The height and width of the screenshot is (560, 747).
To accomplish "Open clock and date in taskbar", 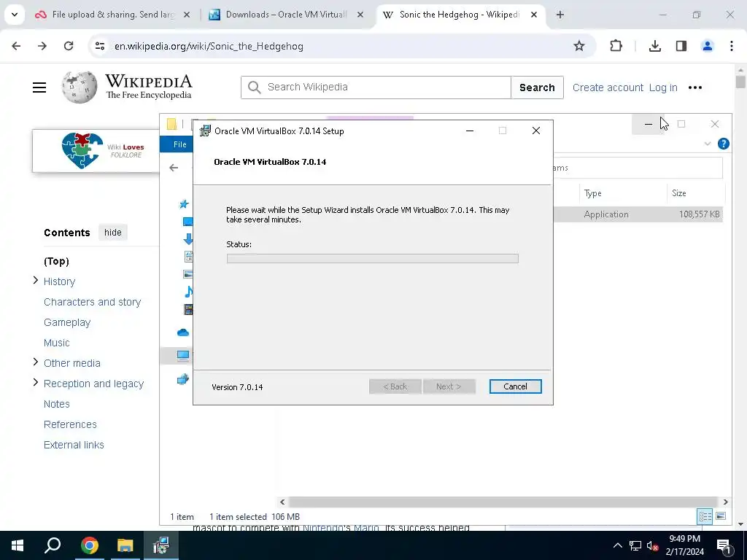I will click(x=684, y=545).
